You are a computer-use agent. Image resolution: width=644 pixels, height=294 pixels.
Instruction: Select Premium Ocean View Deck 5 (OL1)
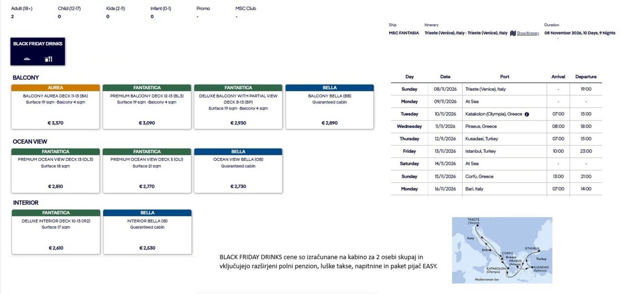point(147,171)
